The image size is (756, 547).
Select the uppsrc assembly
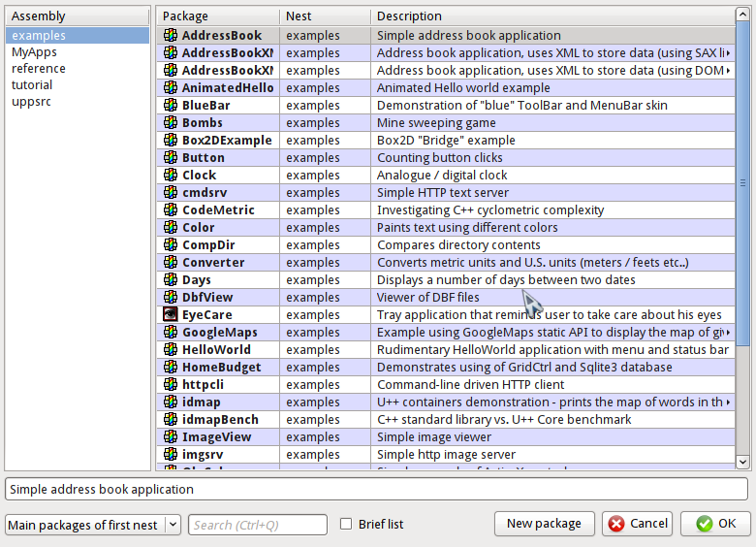(x=32, y=102)
